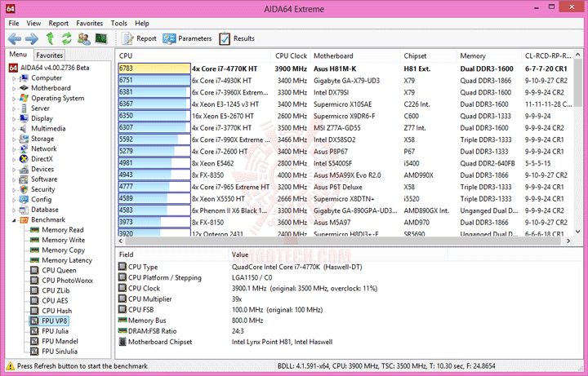Screen dimensions: 588x376
Task: Click the scroll right arrow of results list
Action: click(x=568, y=241)
